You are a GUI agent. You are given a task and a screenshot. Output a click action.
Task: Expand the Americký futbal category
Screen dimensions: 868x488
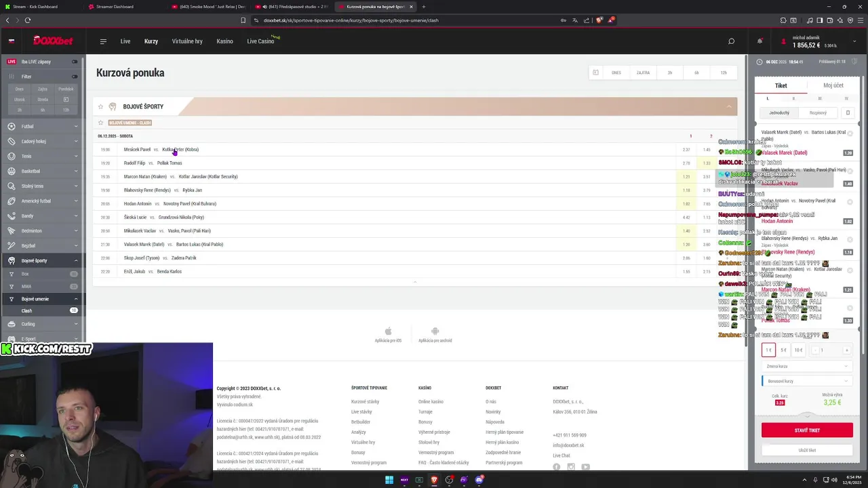point(76,201)
